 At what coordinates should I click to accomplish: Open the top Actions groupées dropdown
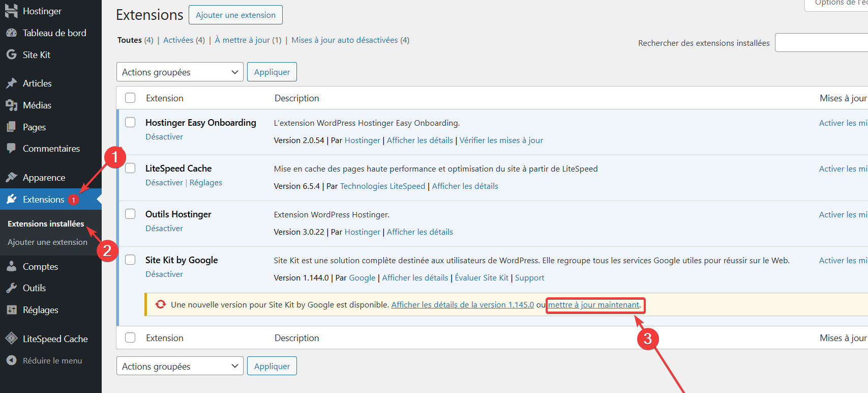[180, 72]
